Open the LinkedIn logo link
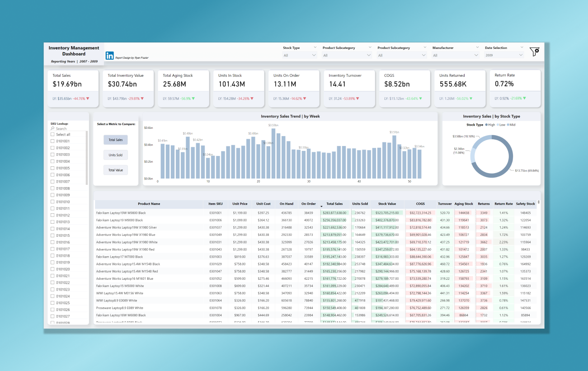This screenshot has width=588, height=371. (110, 56)
